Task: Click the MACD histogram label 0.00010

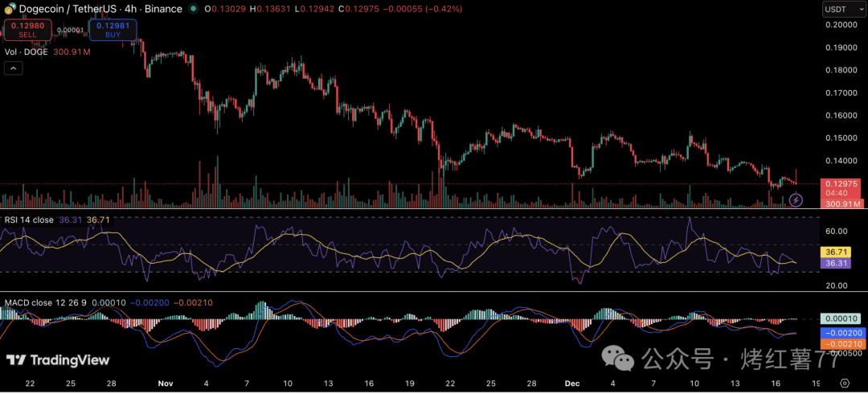Action: tap(841, 319)
